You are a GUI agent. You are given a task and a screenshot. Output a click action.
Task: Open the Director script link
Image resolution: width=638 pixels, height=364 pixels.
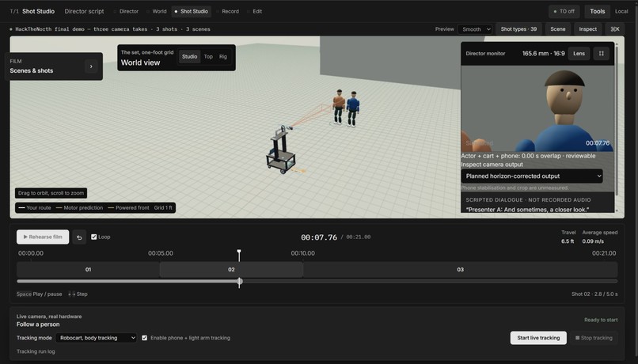click(x=84, y=11)
